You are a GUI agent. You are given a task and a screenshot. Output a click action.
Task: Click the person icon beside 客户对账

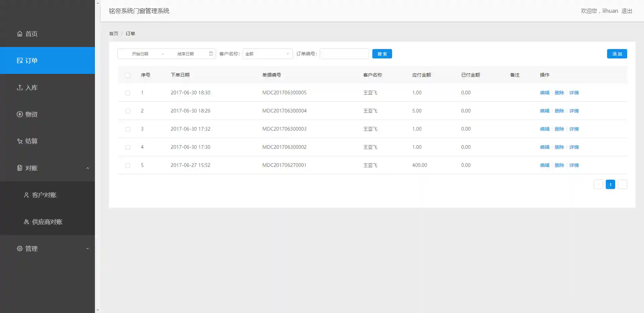click(26, 195)
